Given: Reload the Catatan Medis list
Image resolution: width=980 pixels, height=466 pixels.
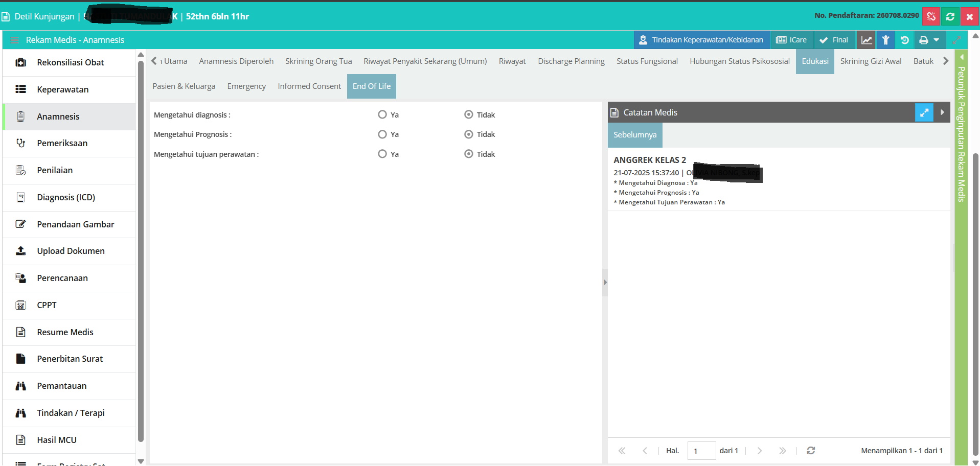Looking at the screenshot, I should pyautogui.click(x=811, y=451).
